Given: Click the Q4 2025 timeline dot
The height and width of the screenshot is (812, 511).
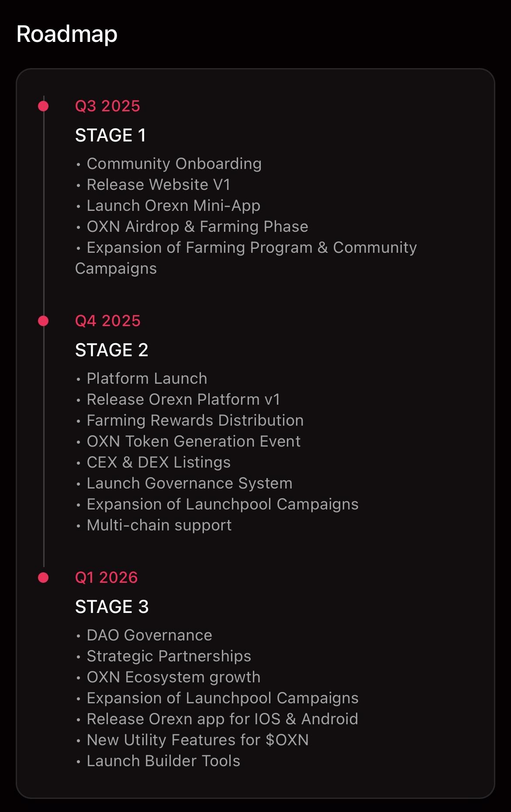Looking at the screenshot, I should tap(43, 321).
